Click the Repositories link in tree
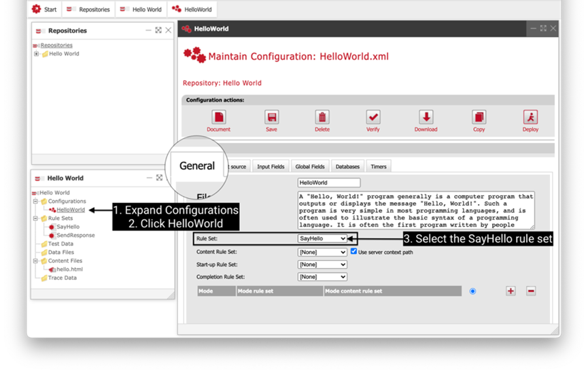This screenshot has height=373, width=588. click(x=56, y=46)
